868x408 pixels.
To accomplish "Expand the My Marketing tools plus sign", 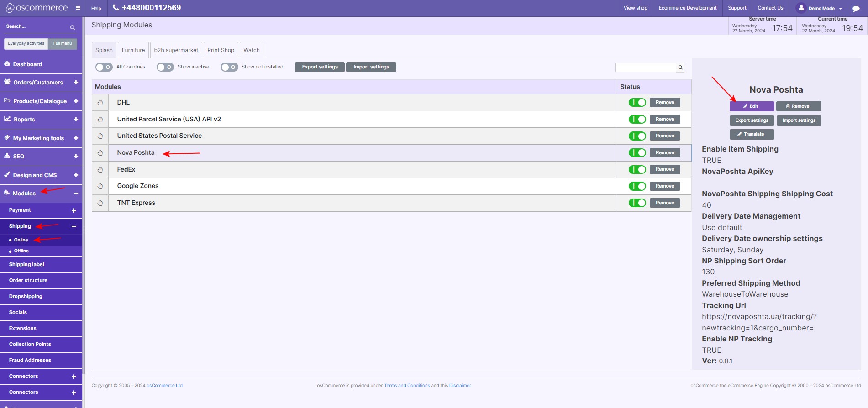I will tap(76, 138).
